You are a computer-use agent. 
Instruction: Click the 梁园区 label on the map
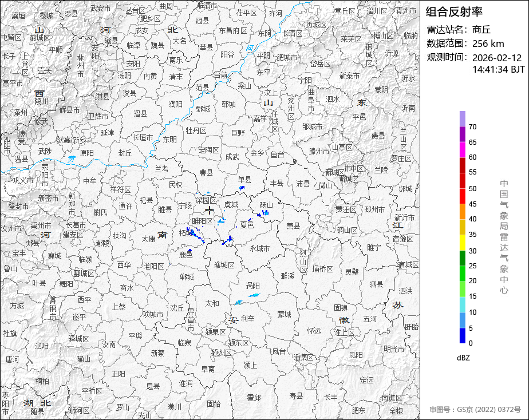click(206, 200)
